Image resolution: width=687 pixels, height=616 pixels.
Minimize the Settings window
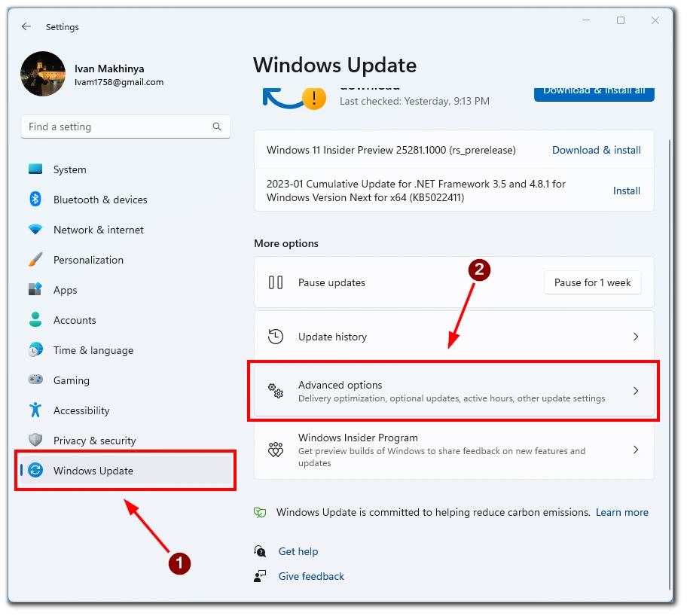pos(586,20)
